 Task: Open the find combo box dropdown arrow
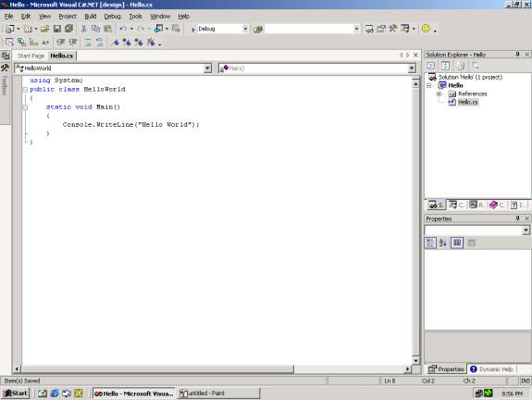356,29
